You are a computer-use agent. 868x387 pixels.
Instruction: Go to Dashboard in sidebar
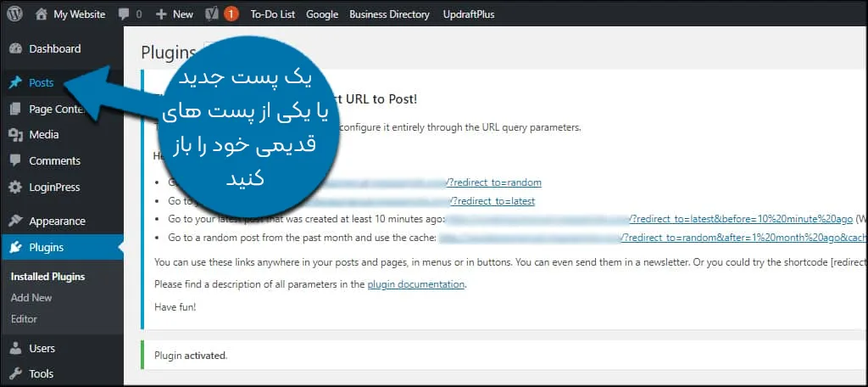click(55, 48)
